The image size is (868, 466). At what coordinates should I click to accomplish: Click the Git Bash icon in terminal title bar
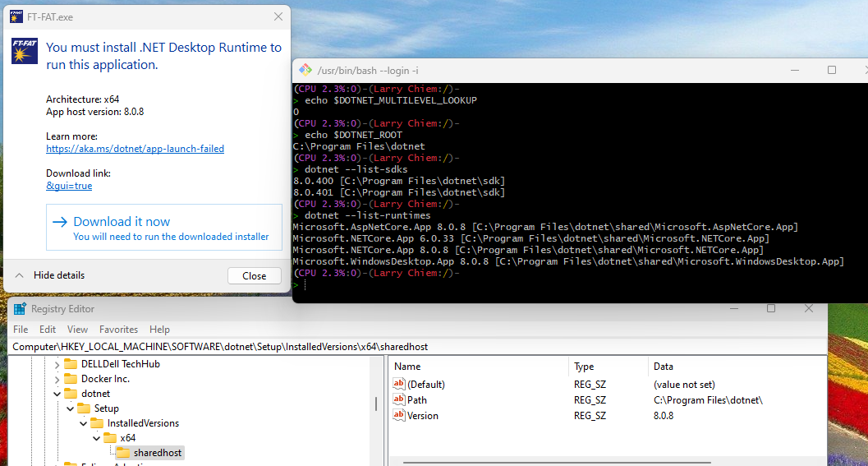pos(305,70)
